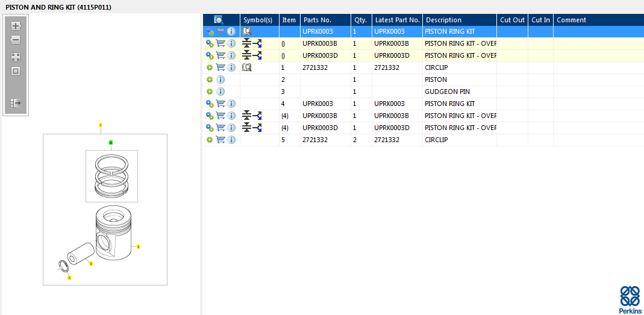Image resolution: width=644 pixels, height=315 pixels.
Task: Add item 4 UPRK0003 to cart
Action: [220, 104]
